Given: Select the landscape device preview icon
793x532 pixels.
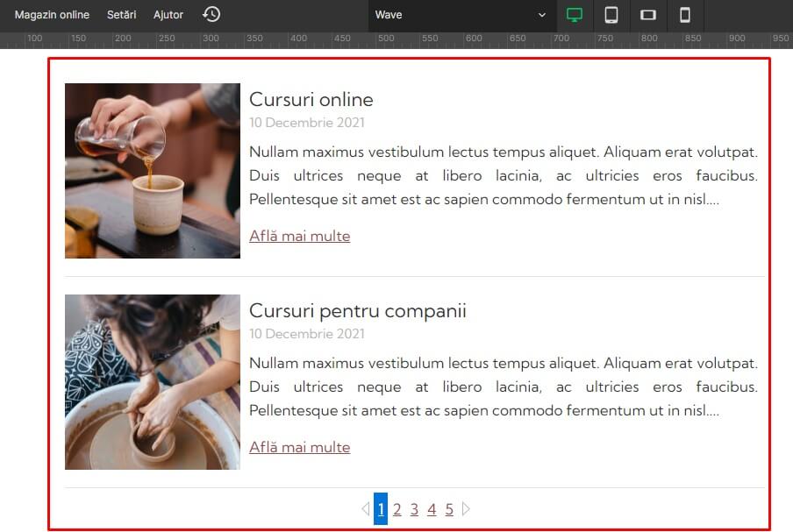Looking at the screenshot, I should coord(649,14).
